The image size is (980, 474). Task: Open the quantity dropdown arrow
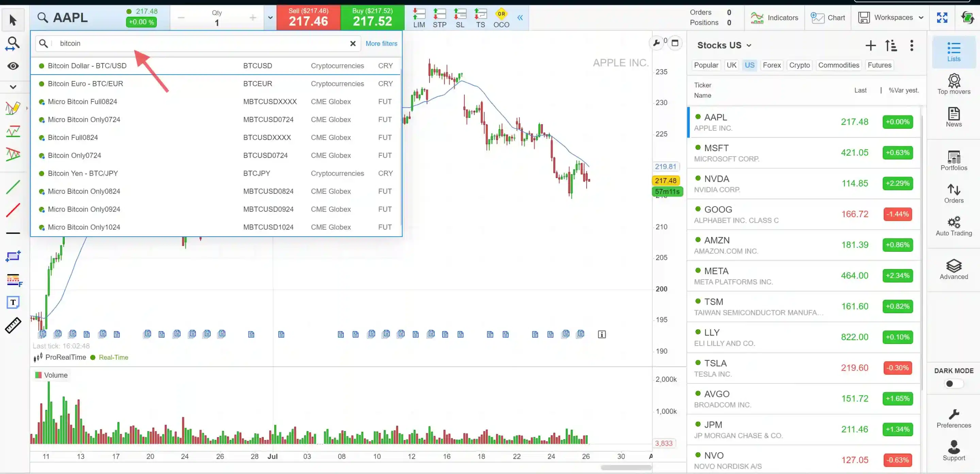(270, 17)
